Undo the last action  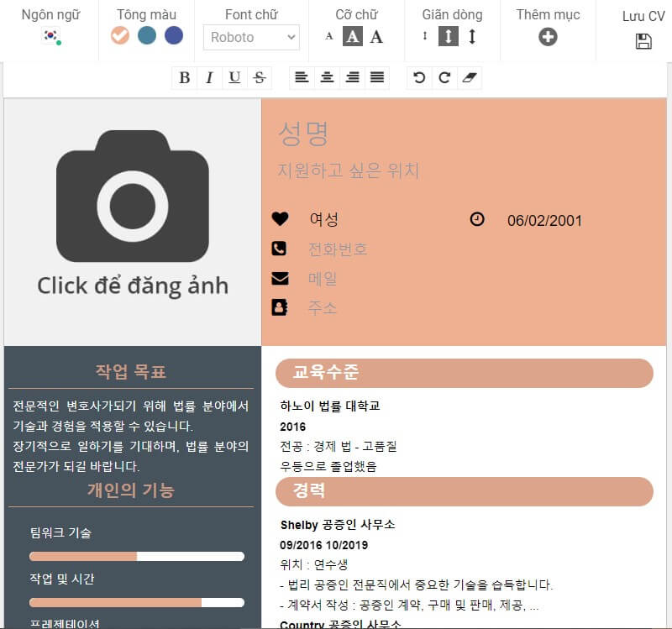click(419, 78)
